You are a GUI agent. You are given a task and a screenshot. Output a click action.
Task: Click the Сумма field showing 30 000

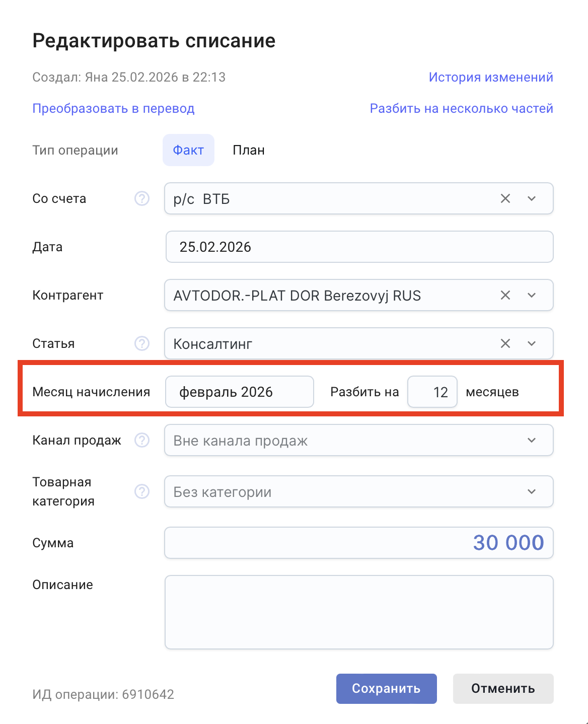[358, 543]
